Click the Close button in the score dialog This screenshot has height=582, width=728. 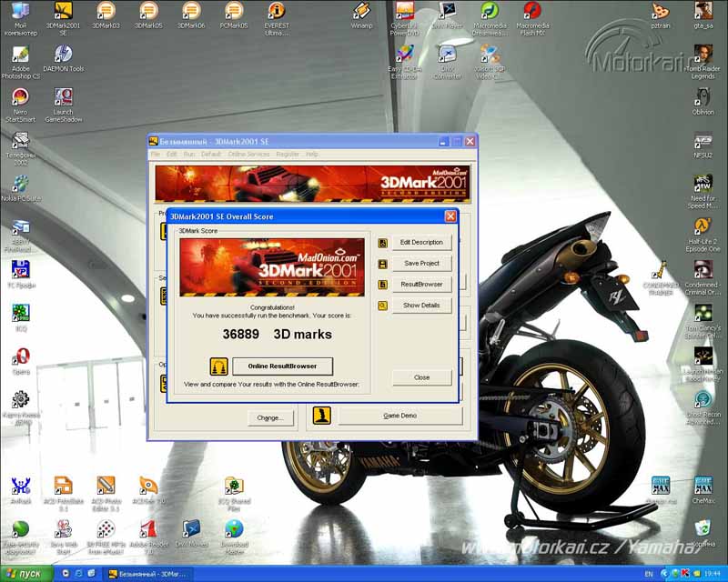(421, 377)
